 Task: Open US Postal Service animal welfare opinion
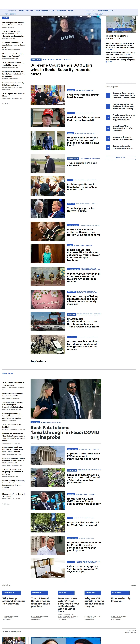[x=41, y=602]
